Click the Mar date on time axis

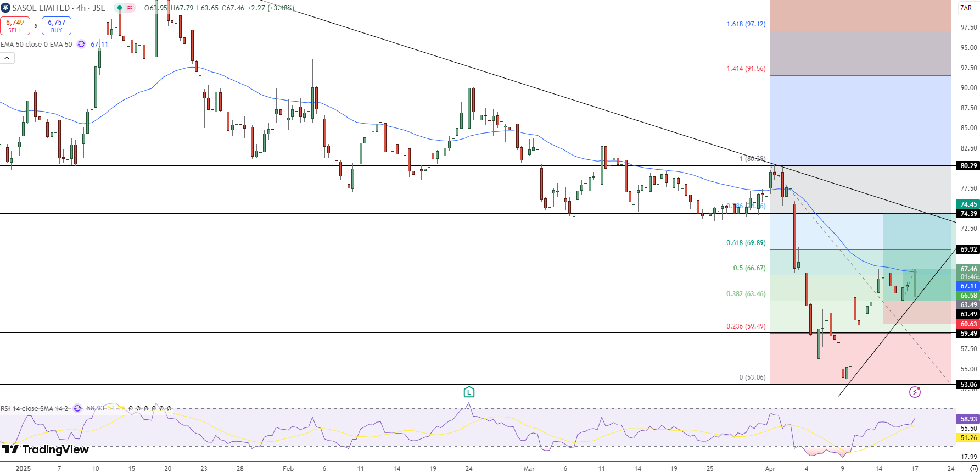pos(529,469)
